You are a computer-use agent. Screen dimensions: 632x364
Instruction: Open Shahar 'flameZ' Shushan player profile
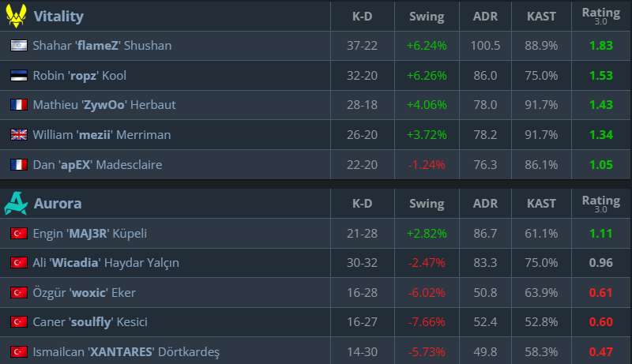coord(102,46)
